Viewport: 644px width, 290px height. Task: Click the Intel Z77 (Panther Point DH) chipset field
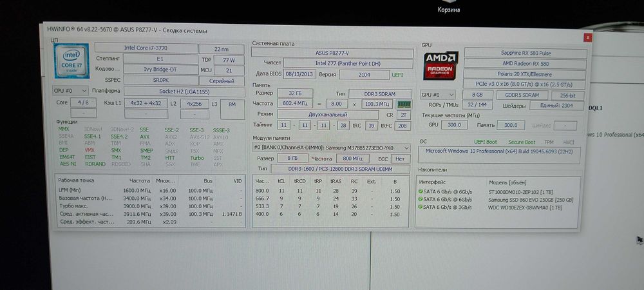point(348,63)
